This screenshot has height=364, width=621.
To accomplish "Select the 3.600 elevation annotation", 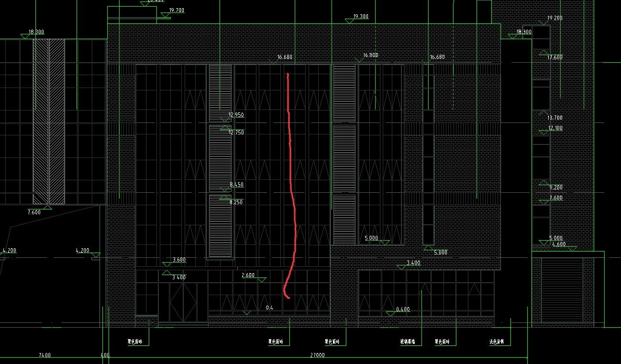I will [x=179, y=260].
